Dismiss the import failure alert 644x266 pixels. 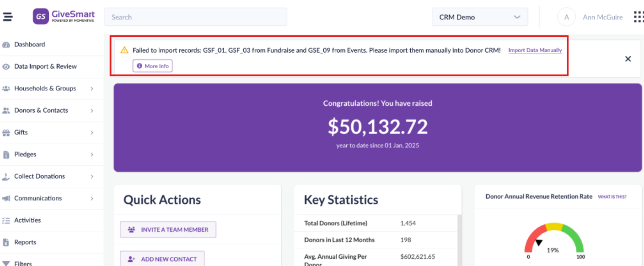[x=628, y=59]
